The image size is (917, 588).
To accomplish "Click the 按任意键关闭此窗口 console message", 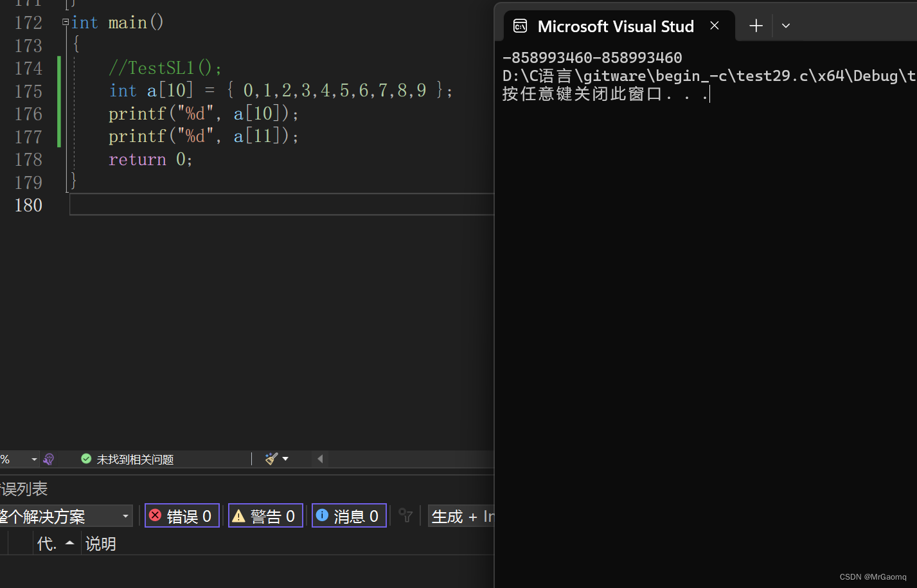I will point(605,94).
